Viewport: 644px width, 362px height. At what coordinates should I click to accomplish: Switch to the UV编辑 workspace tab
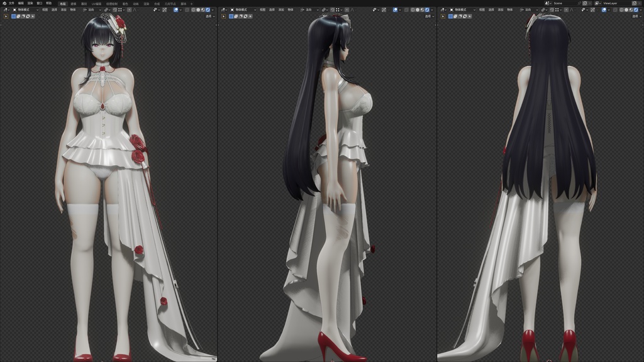point(96,4)
